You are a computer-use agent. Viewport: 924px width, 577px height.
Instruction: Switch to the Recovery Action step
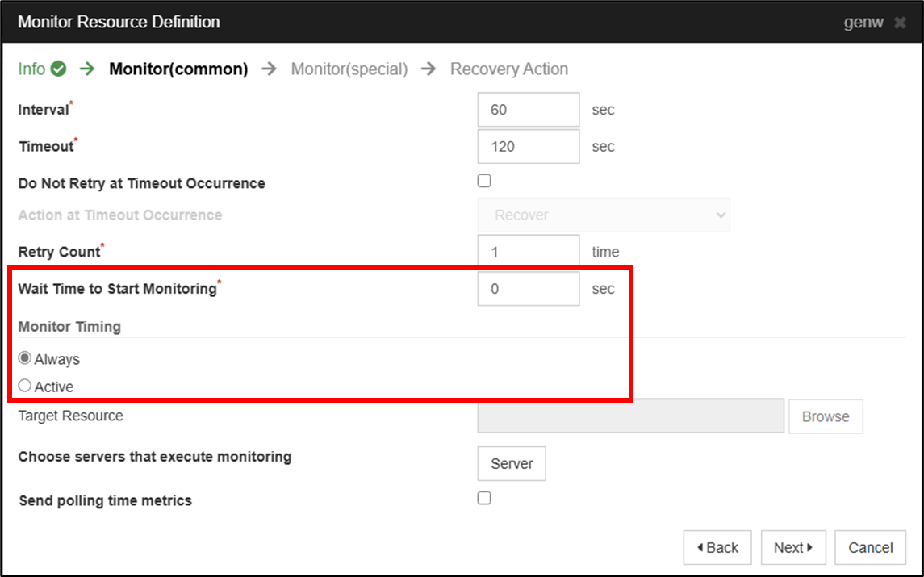[509, 69]
